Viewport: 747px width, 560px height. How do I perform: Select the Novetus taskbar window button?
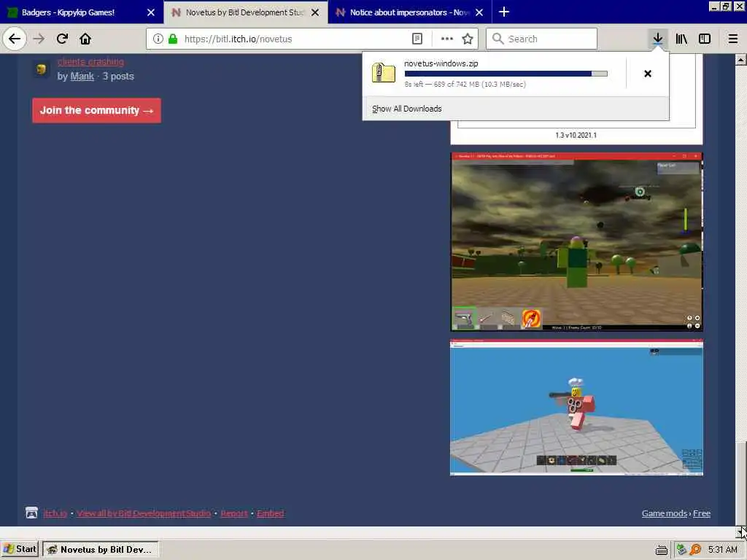point(101,550)
